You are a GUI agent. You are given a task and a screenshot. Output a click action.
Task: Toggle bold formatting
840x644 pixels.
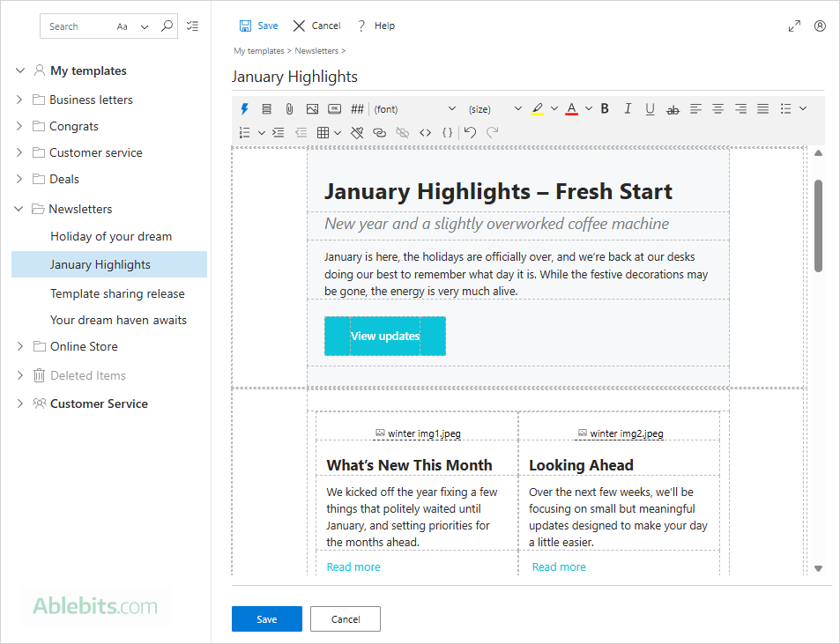(x=604, y=108)
